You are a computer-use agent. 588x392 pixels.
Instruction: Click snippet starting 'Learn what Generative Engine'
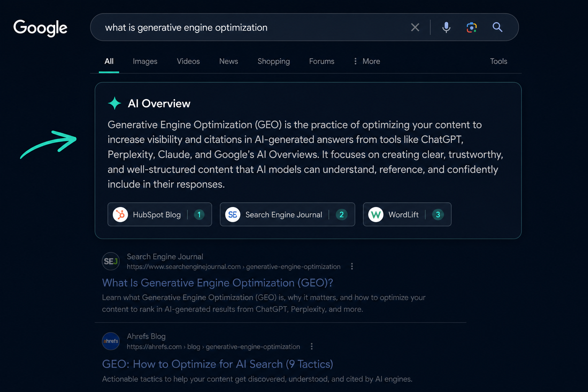[264, 303]
